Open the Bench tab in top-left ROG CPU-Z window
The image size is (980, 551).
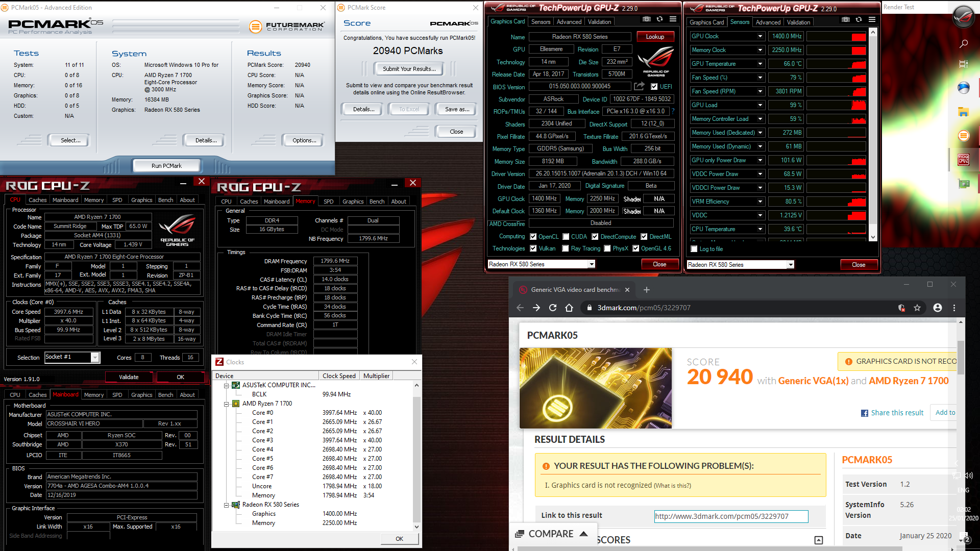click(165, 200)
